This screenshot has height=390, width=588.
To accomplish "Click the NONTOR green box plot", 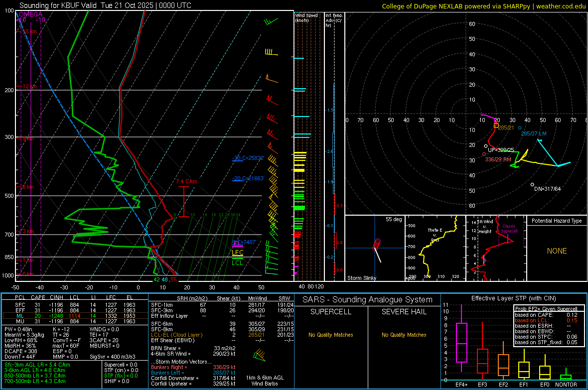I will (x=566, y=375).
